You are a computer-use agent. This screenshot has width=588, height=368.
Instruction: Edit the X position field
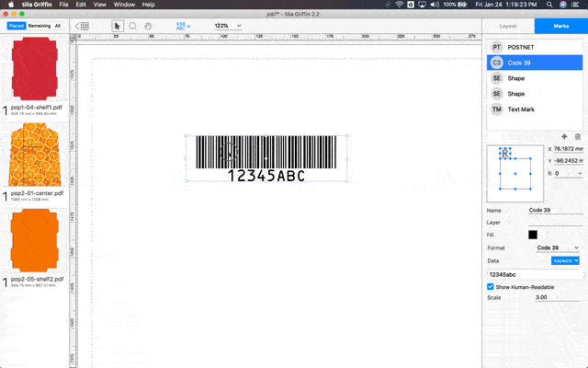coord(568,149)
